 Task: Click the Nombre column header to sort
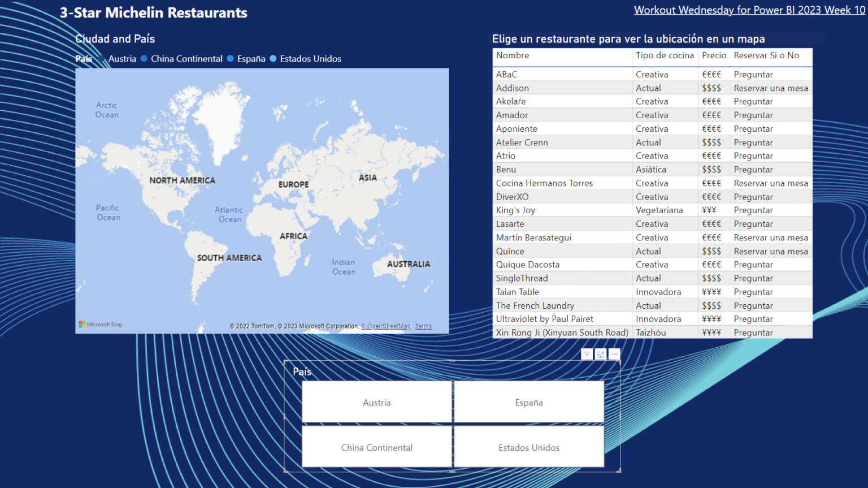tap(513, 55)
